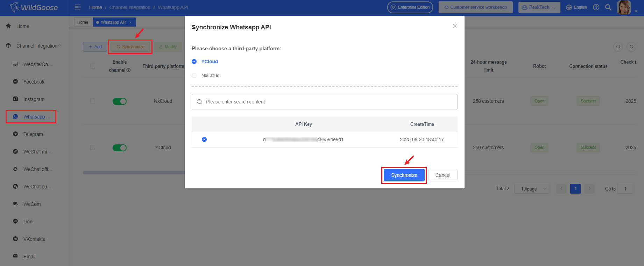Select the YCloud platform radio button
644x266 pixels.
coord(194,62)
